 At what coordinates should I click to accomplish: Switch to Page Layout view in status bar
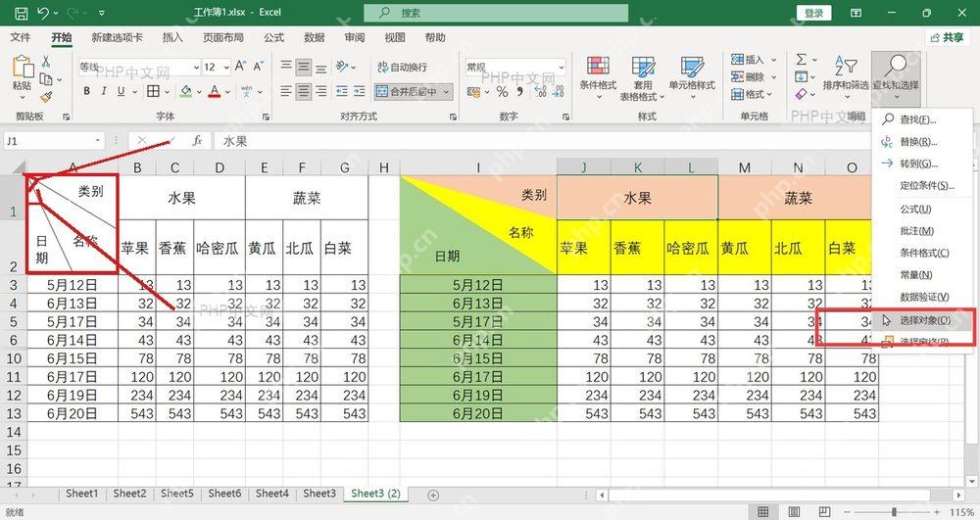pyautogui.click(x=794, y=512)
